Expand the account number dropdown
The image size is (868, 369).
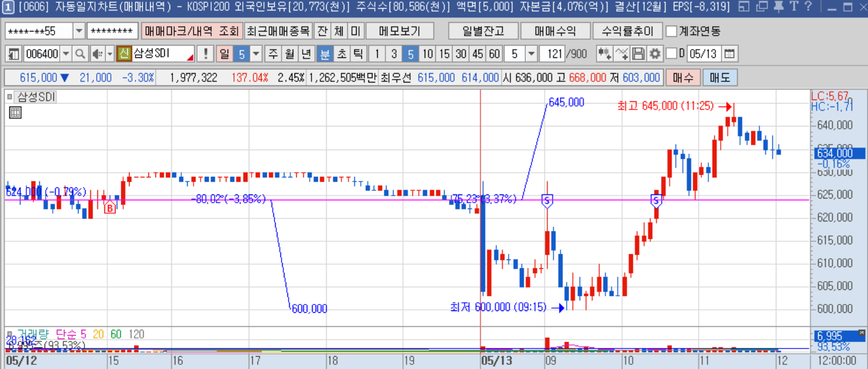[x=79, y=31]
